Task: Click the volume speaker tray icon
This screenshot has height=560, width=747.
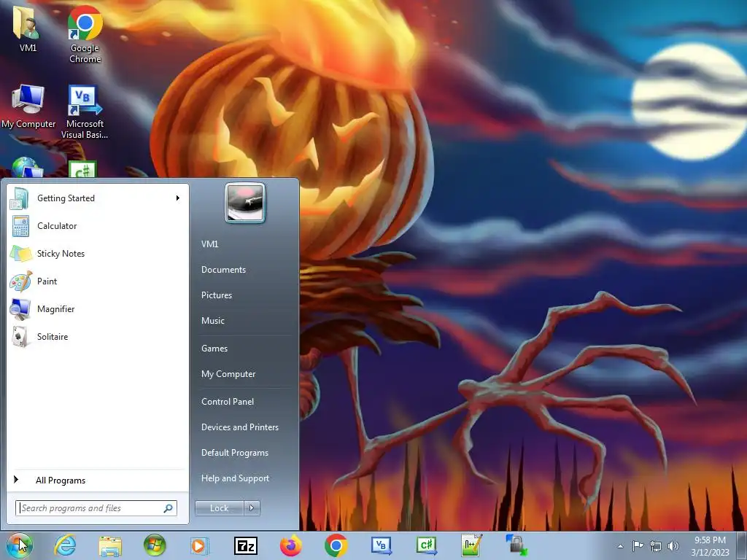Action: coord(673,546)
